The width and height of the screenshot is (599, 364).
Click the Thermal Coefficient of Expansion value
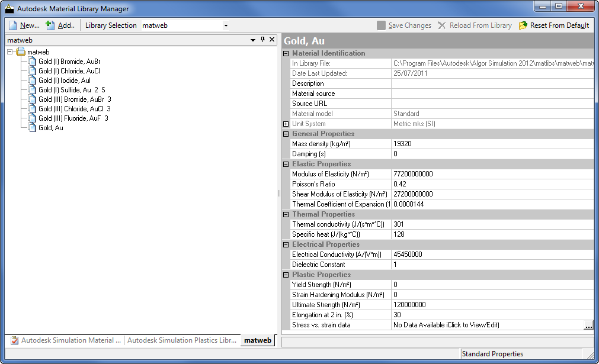492,205
